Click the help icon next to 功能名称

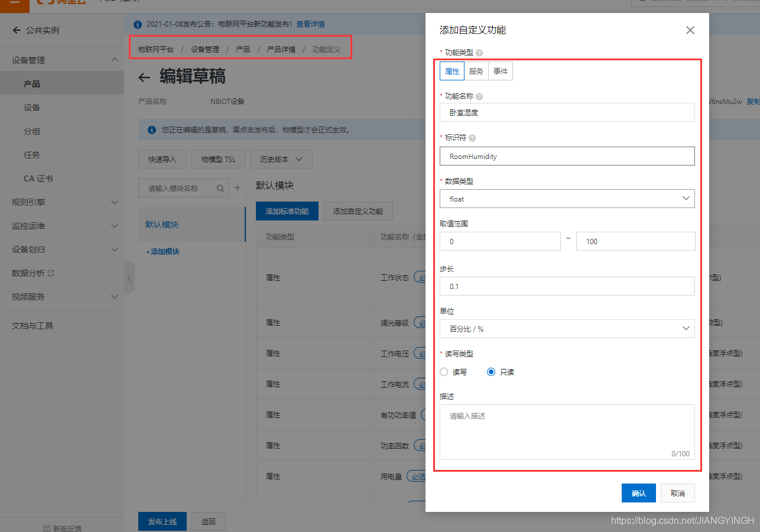(479, 96)
